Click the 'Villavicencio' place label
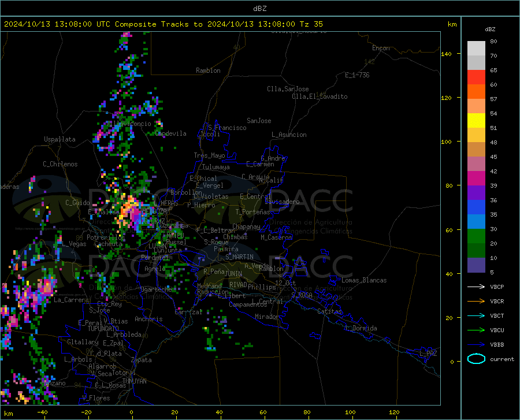The width and height of the screenshot is (520, 420). (129, 124)
